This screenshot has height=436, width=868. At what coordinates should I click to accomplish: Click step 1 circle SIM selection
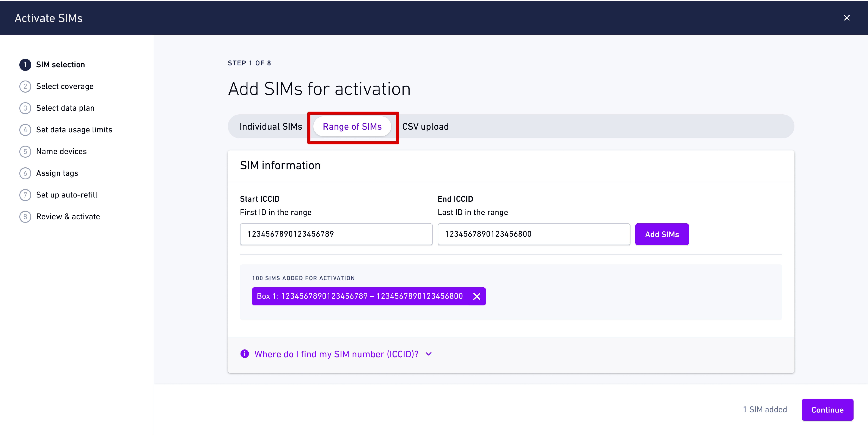(25, 65)
